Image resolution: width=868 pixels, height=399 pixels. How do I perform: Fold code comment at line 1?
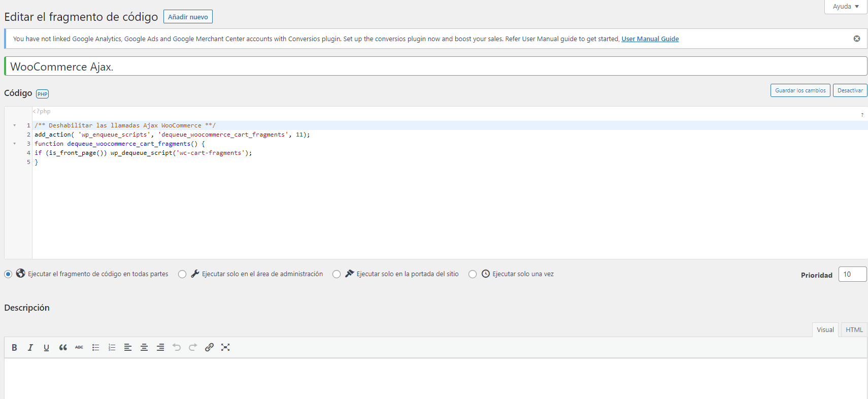pyautogui.click(x=15, y=125)
